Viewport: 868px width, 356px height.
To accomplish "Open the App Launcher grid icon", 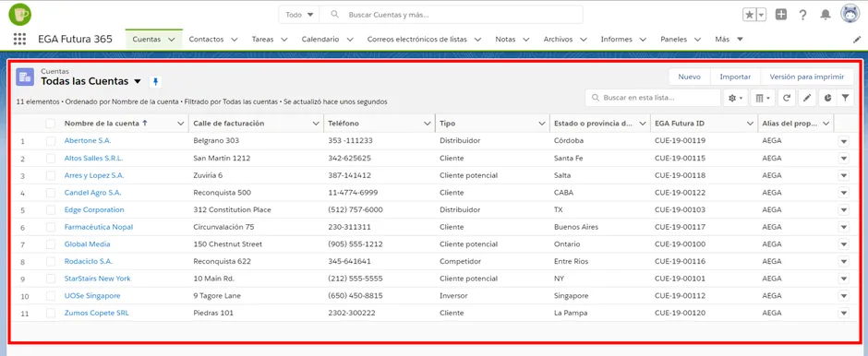I will click(x=20, y=39).
